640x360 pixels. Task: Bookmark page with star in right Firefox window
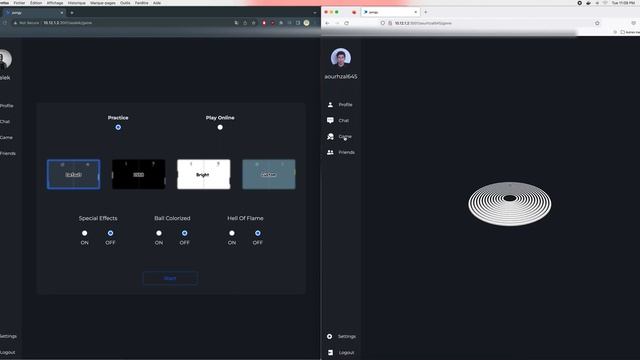pyautogui.click(x=597, y=23)
